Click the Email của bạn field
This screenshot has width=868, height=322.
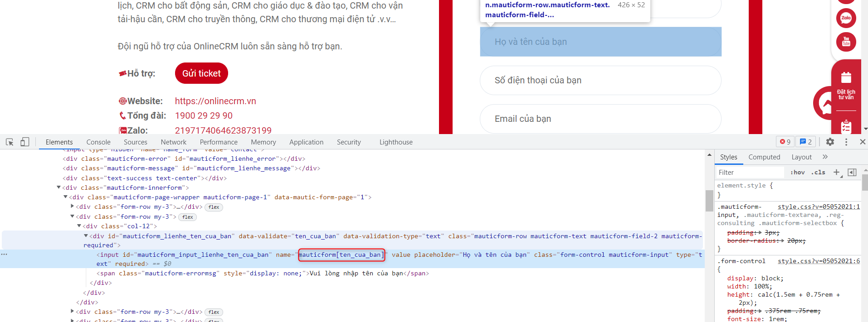pyautogui.click(x=600, y=119)
